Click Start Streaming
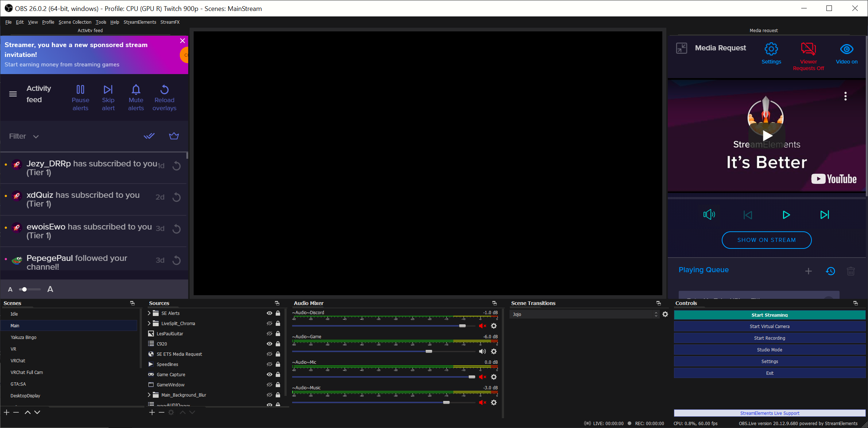This screenshot has height=428, width=868. point(770,315)
